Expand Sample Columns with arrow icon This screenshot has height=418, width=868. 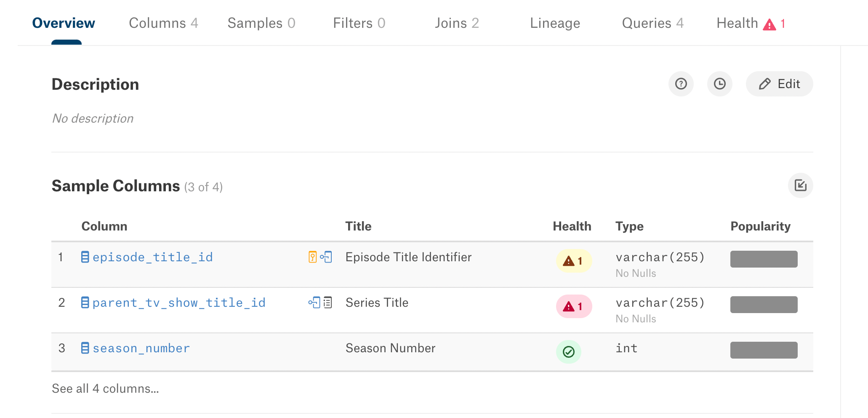(800, 185)
